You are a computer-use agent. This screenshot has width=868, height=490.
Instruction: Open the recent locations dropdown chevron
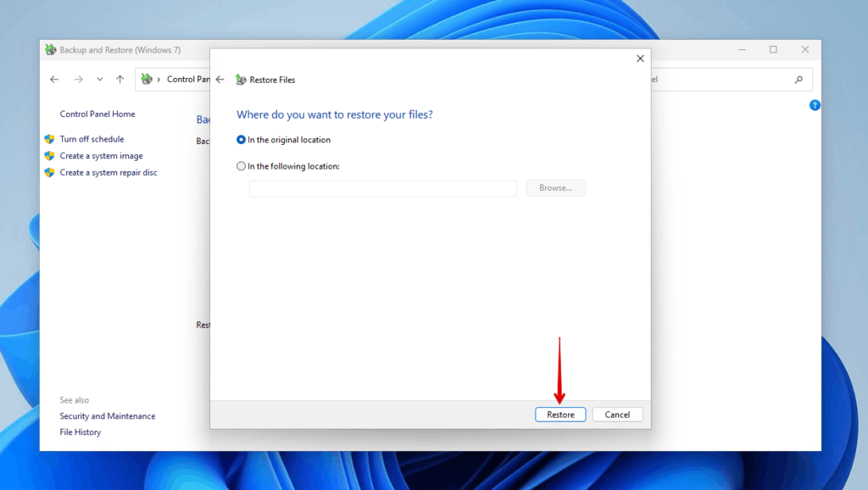pos(99,79)
